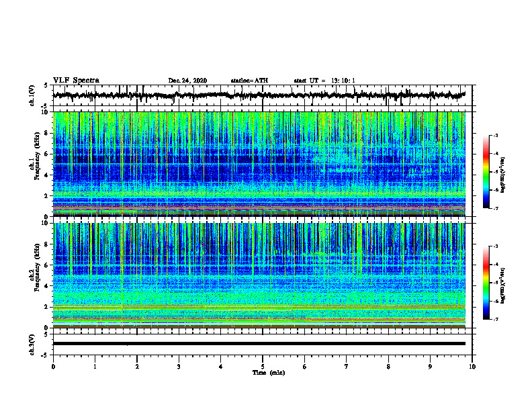Click time axis tick label "2"

[137, 367]
